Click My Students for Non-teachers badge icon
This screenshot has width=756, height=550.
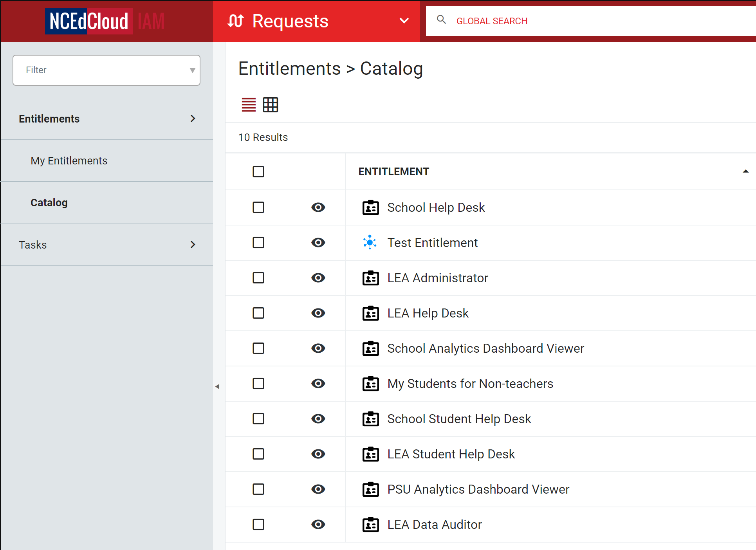370,384
